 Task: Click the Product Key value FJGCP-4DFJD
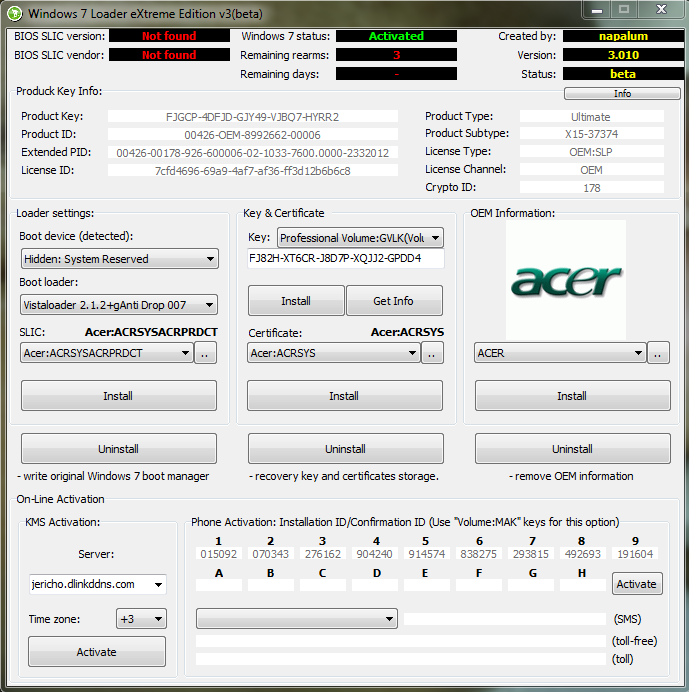[x=252, y=117]
